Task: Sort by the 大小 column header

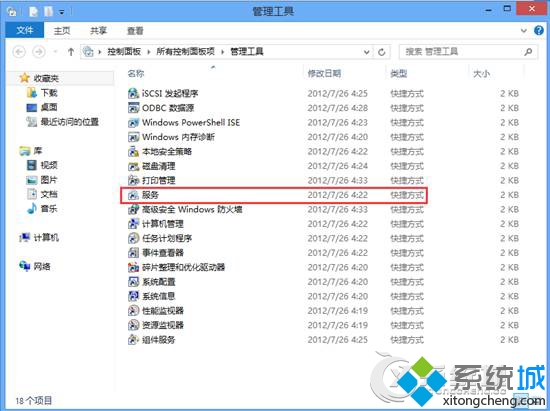Action: coord(481,74)
